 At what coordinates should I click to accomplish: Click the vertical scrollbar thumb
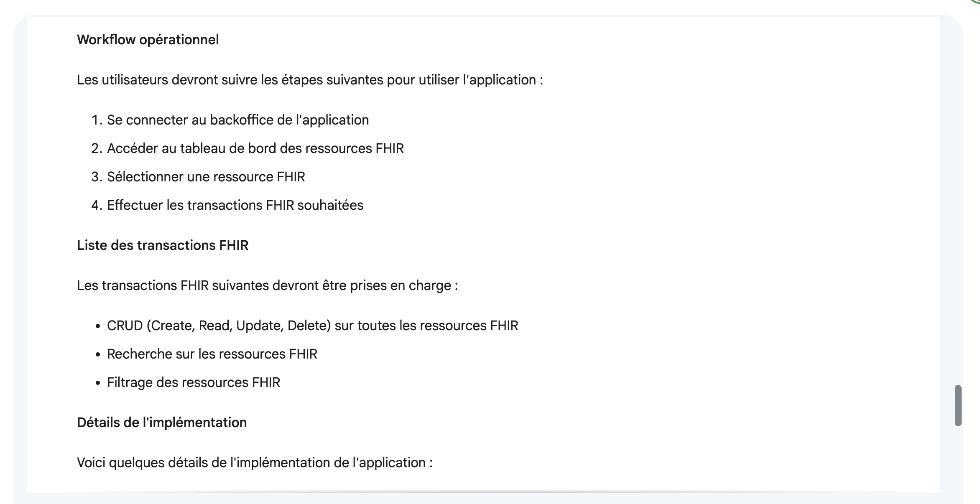point(958,405)
